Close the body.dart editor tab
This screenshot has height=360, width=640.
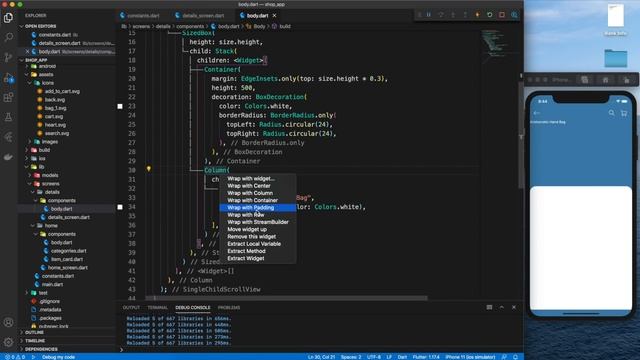[x=274, y=16]
